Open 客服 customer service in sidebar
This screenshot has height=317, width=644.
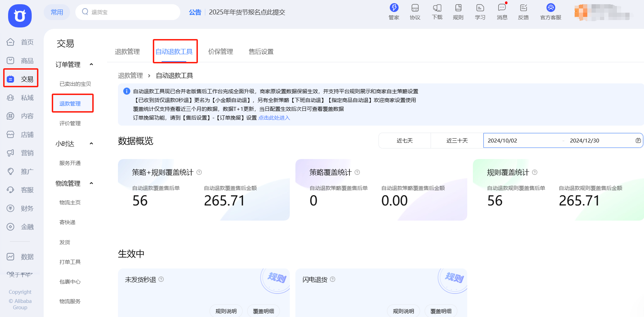pos(20,190)
